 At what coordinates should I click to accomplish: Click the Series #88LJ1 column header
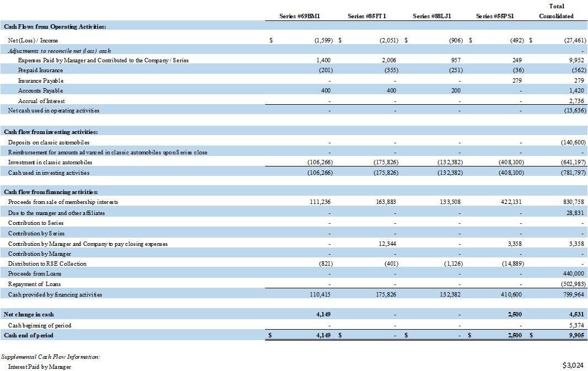(x=431, y=16)
